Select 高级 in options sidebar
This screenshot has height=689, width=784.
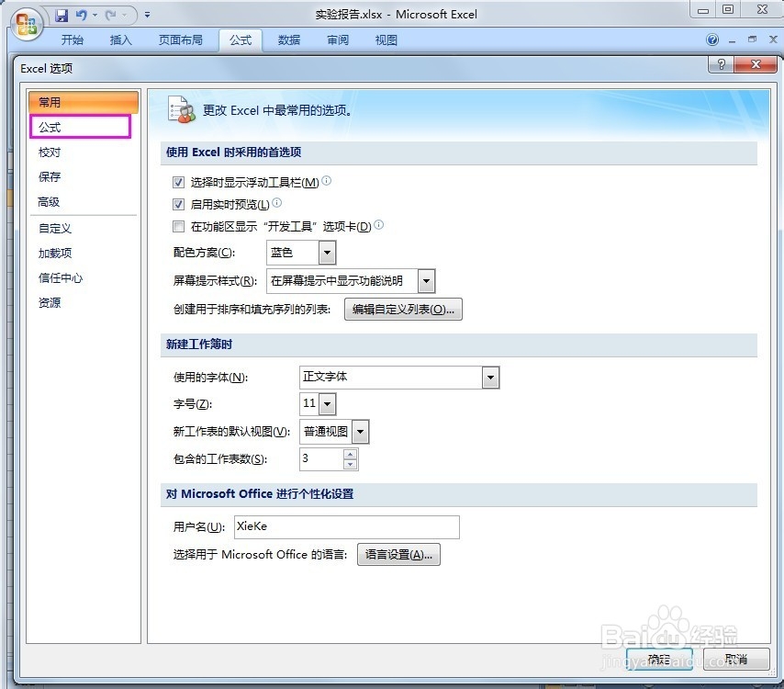(x=84, y=201)
